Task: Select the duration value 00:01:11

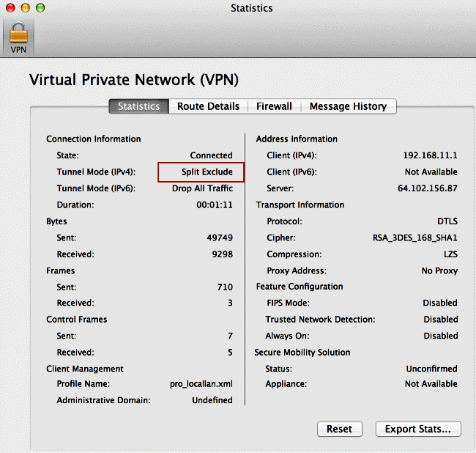Action: point(215,205)
